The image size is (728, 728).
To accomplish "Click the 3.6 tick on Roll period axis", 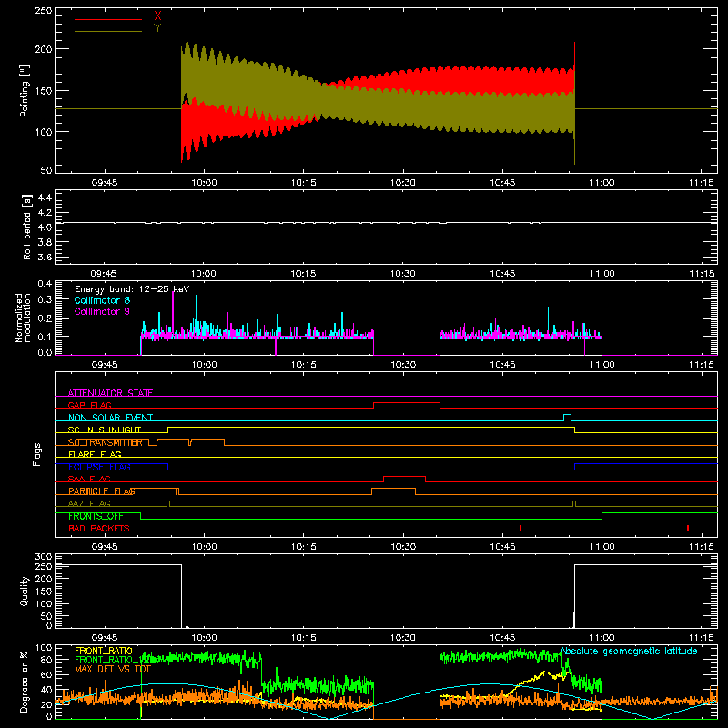I will click(x=45, y=257).
